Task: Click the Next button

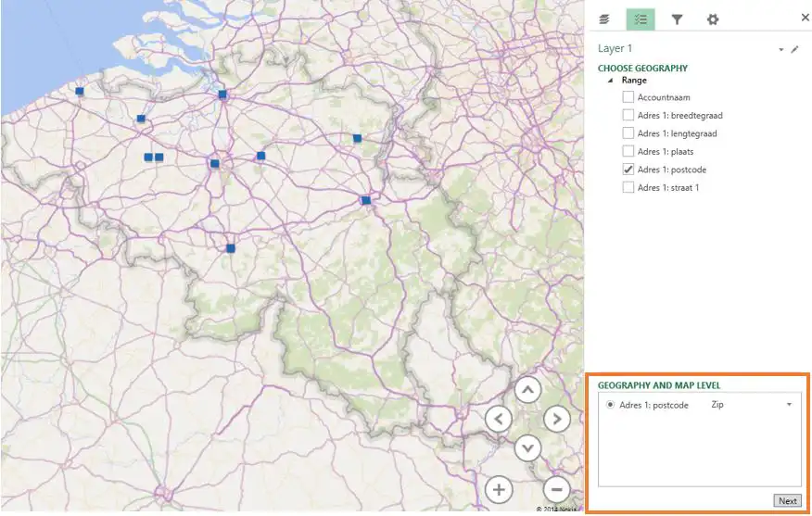Action: (x=787, y=501)
